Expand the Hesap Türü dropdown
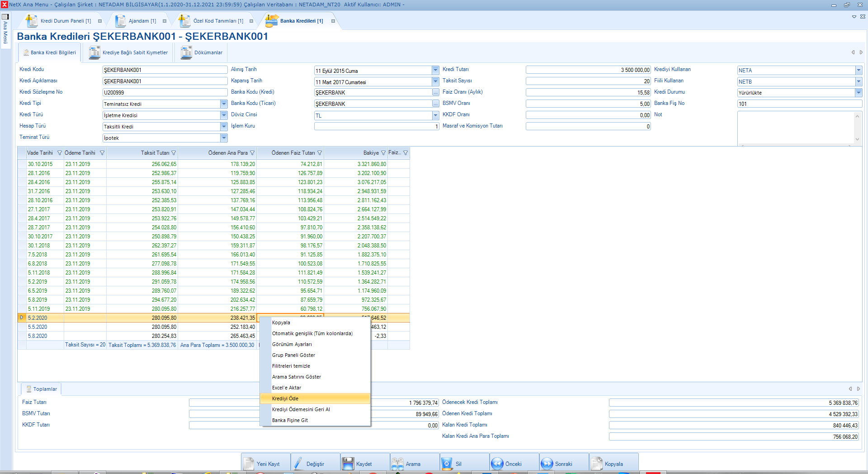This screenshot has width=868, height=474. click(224, 127)
